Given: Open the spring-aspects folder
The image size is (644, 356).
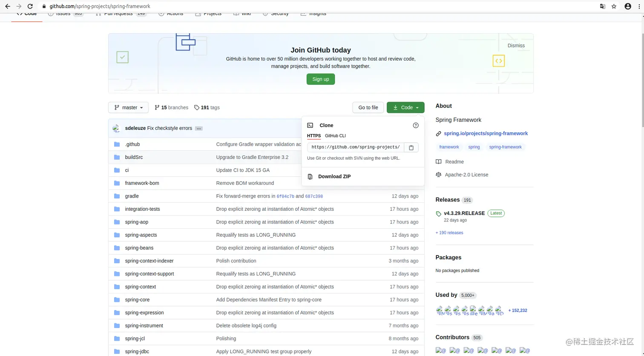Looking at the screenshot, I should 141,235.
